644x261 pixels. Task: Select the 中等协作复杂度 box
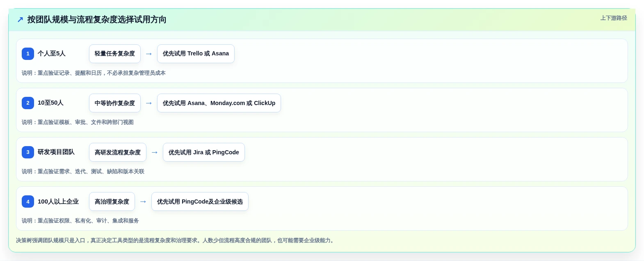click(115, 103)
